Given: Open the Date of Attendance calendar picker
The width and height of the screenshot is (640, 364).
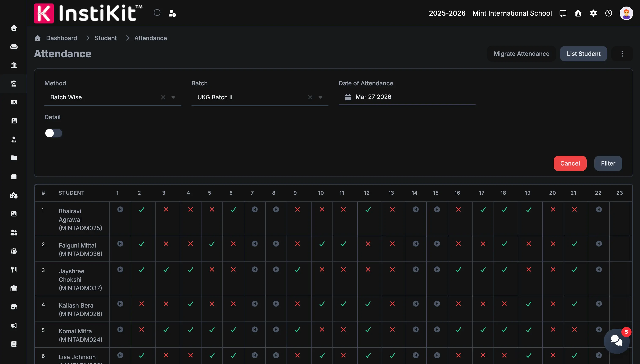Looking at the screenshot, I should coord(348,97).
